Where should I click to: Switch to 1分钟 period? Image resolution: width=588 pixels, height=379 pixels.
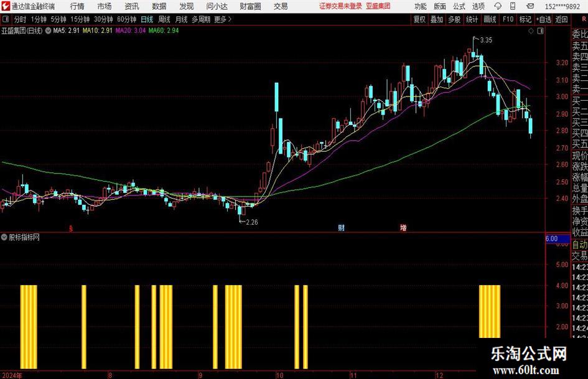pyautogui.click(x=39, y=19)
